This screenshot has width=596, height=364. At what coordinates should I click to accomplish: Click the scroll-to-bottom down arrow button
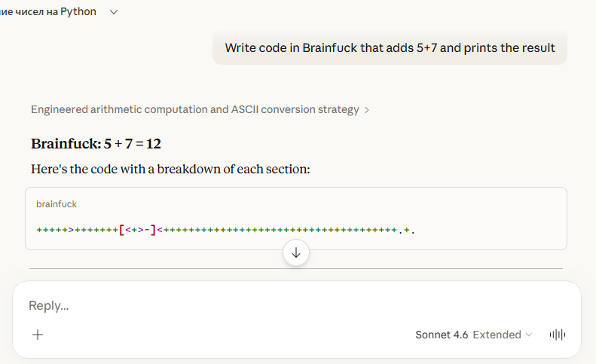pos(295,252)
